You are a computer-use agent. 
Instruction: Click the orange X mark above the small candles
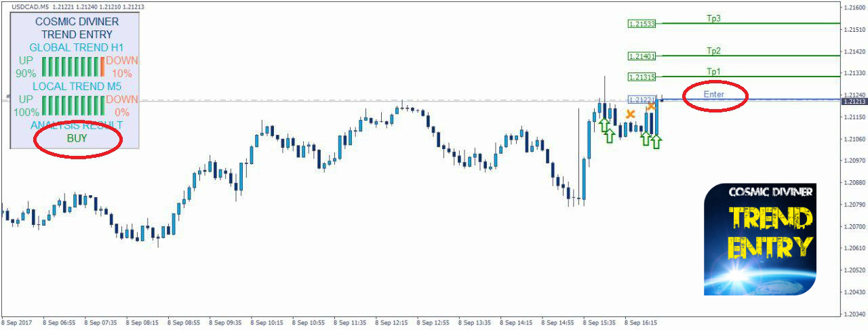click(x=631, y=114)
